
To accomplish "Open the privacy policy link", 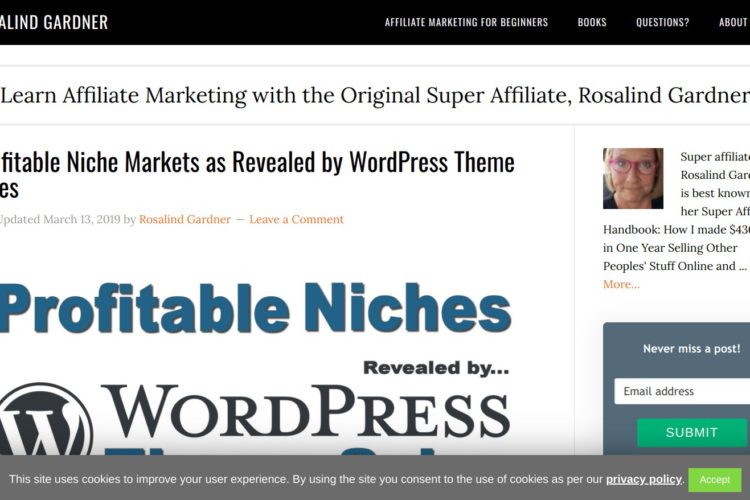I will pos(644,479).
